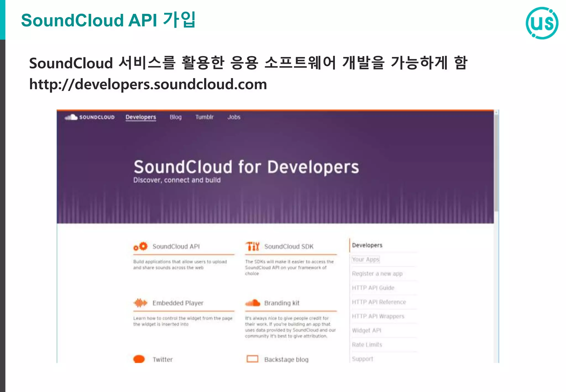This screenshot has width=566, height=392.
Task: Click the speech bubble icon beside Twitter
Action: point(139,359)
